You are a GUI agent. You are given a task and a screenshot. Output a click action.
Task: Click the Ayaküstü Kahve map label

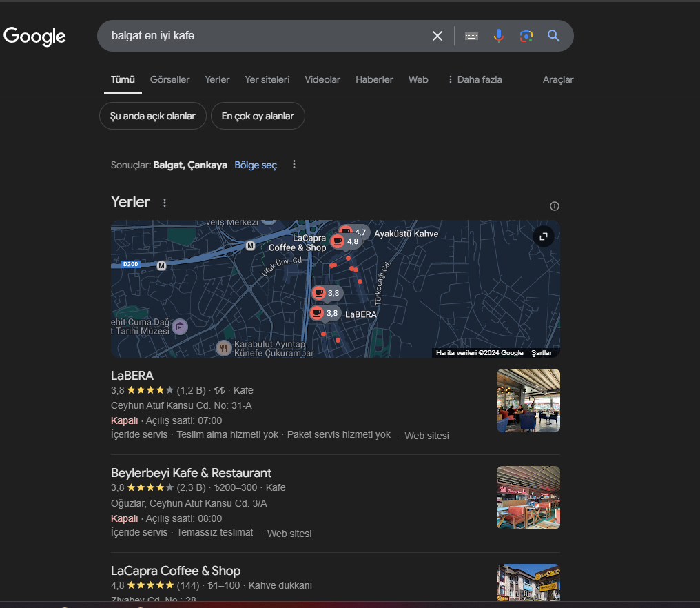pyautogui.click(x=406, y=234)
